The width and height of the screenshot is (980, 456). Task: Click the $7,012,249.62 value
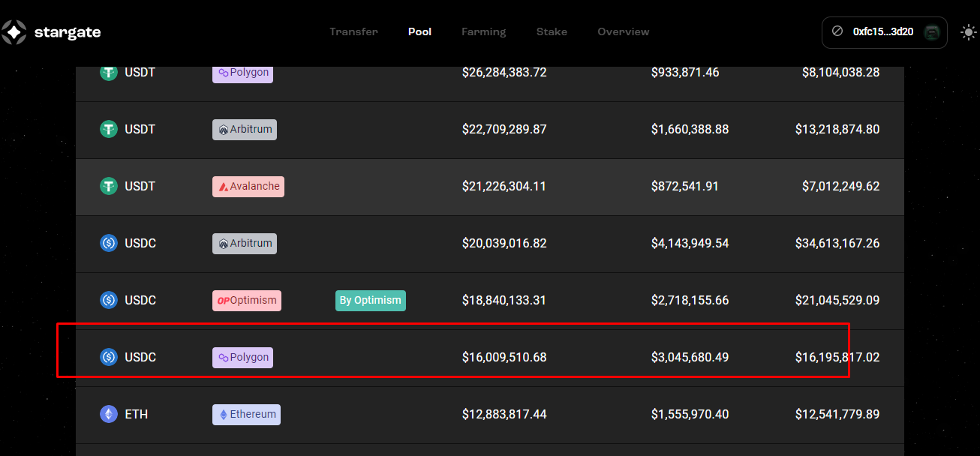(x=841, y=186)
